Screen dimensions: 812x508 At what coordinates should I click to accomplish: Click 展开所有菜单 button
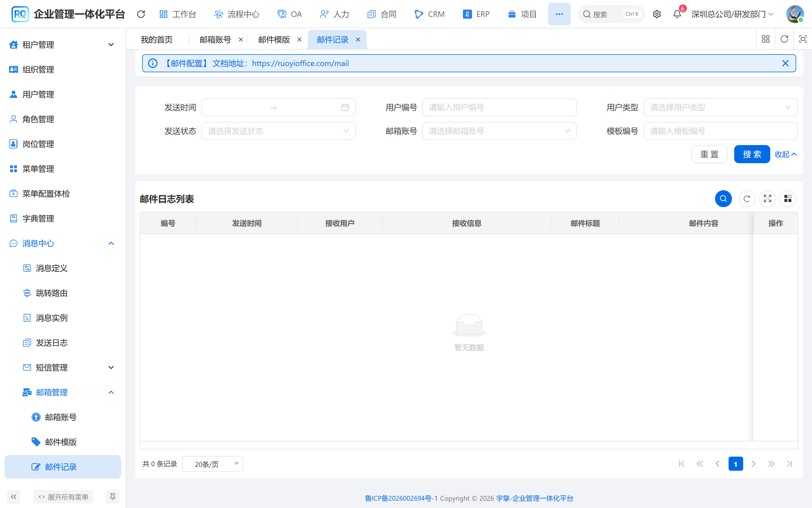point(63,497)
